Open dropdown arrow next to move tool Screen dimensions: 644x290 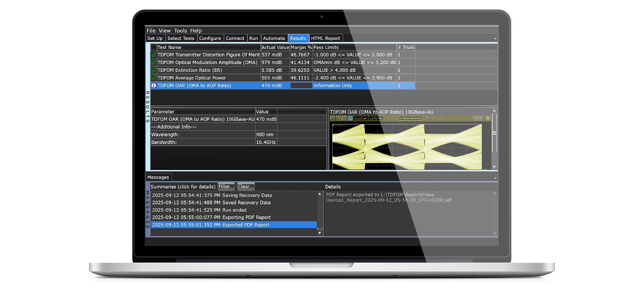coord(481,118)
